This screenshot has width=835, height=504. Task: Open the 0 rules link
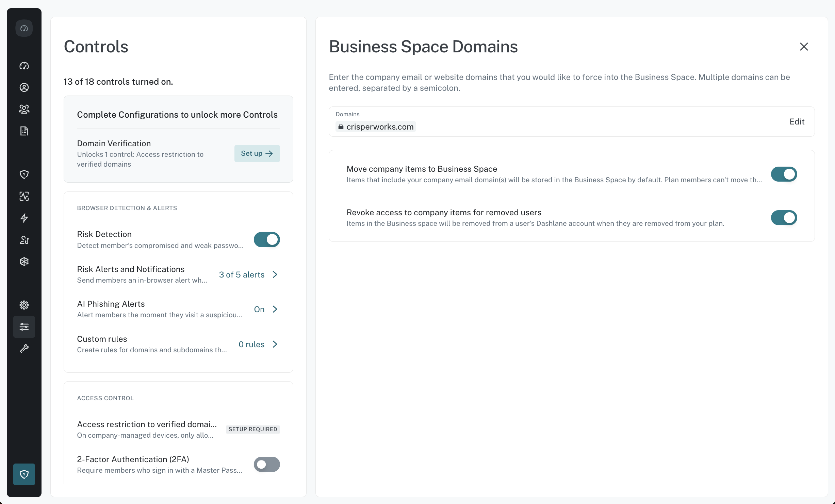point(251,345)
